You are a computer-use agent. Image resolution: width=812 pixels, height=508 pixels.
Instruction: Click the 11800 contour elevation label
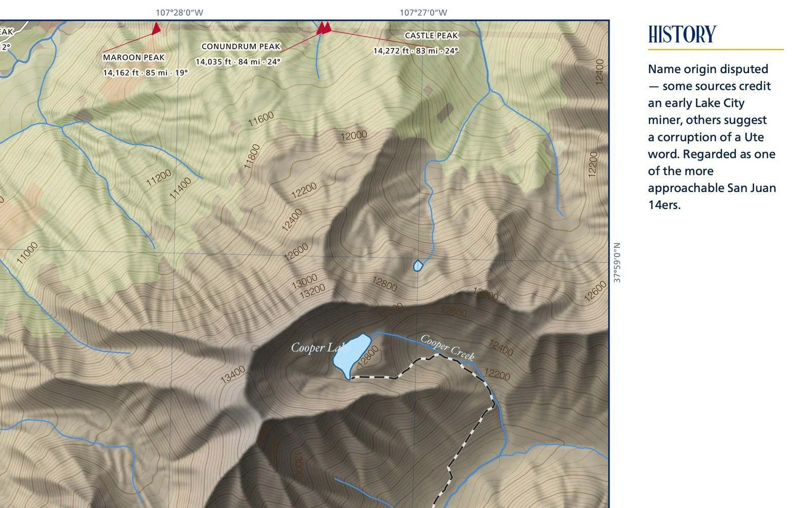pos(252,156)
